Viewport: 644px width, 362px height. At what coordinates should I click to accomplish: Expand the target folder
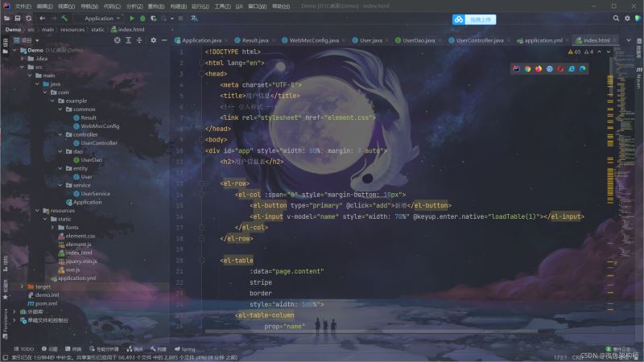pyautogui.click(x=23, y=286)
